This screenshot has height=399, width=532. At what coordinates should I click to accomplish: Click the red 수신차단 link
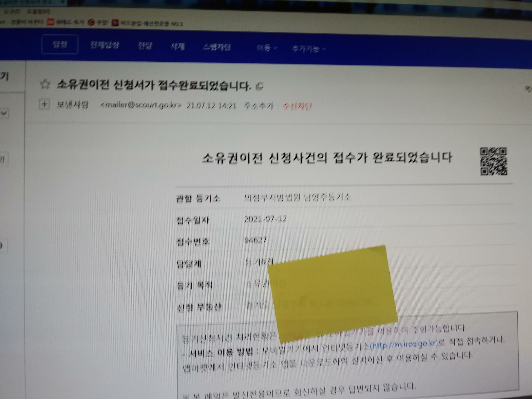point(297,106)
